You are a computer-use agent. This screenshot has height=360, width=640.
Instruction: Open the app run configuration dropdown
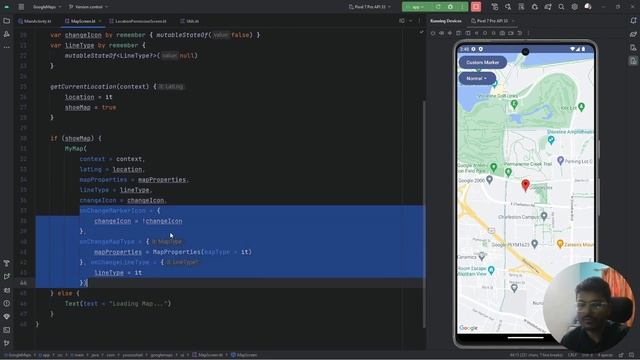click(416, 7)
